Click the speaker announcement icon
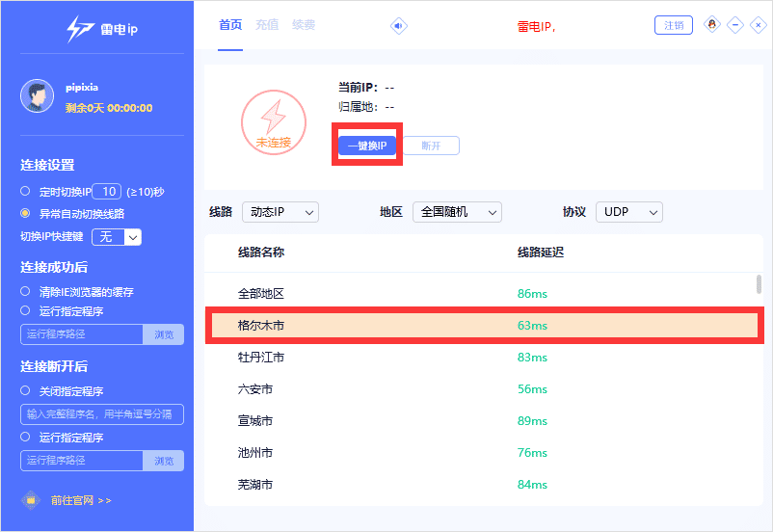This screenshot has height=532, width=773. coord(398,26)
